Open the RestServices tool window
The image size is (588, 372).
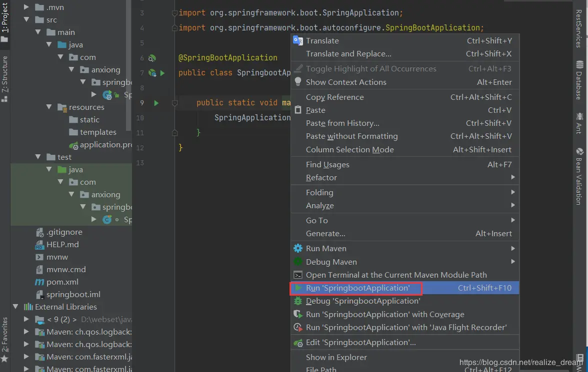[579, 28]
